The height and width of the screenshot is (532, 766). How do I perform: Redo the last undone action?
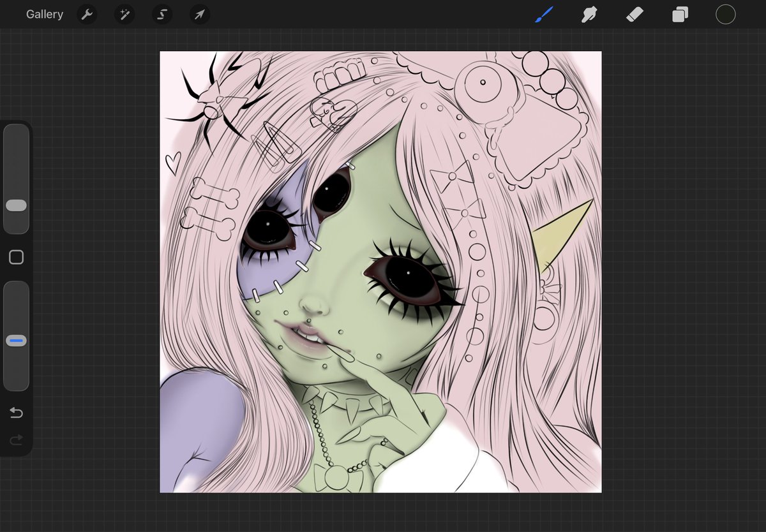pyautogui.click(x=17, y=440)
